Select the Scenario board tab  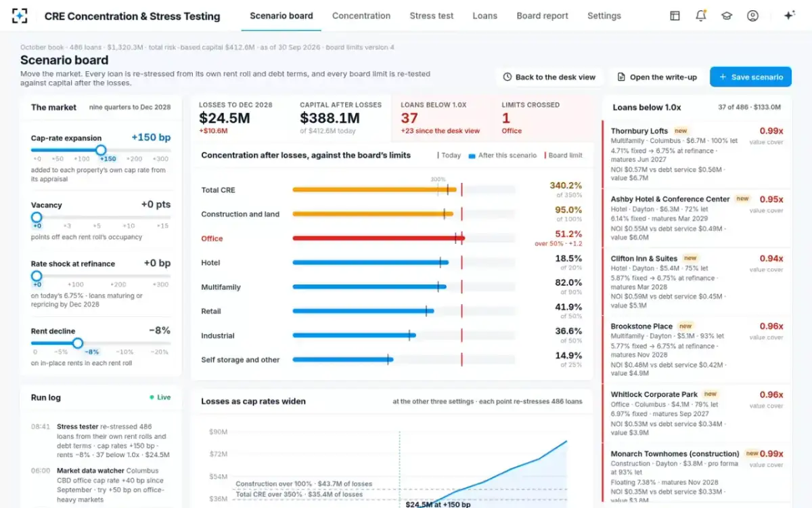281,16
